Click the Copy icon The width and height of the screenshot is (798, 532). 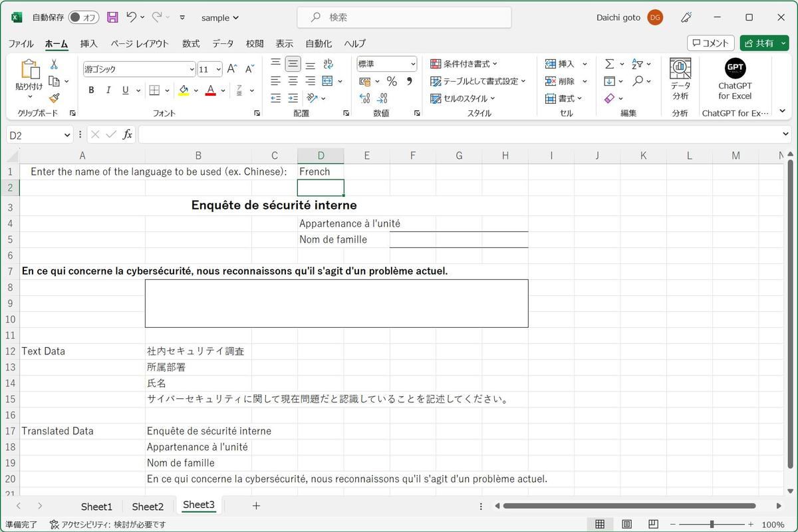click(54, 81)
